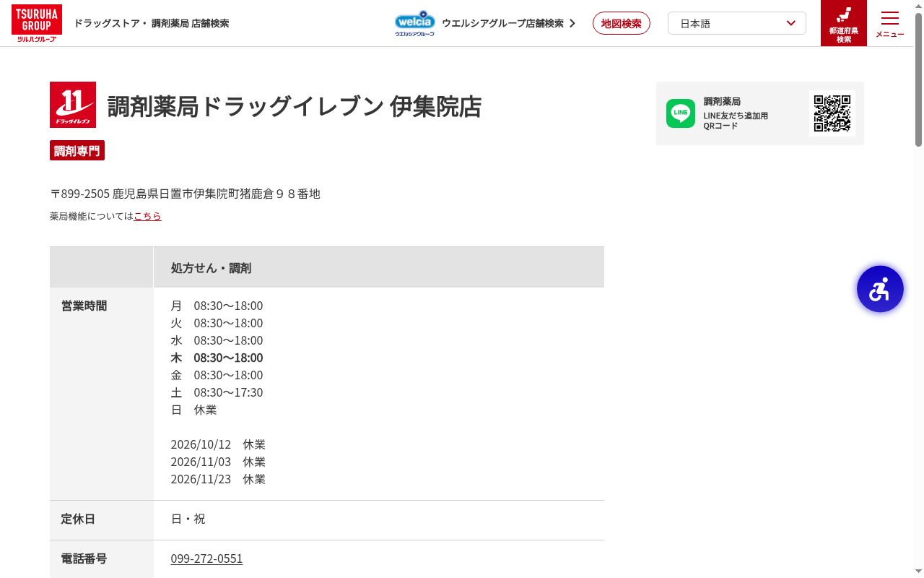Expand the 日本語 language dropdown

737,23
